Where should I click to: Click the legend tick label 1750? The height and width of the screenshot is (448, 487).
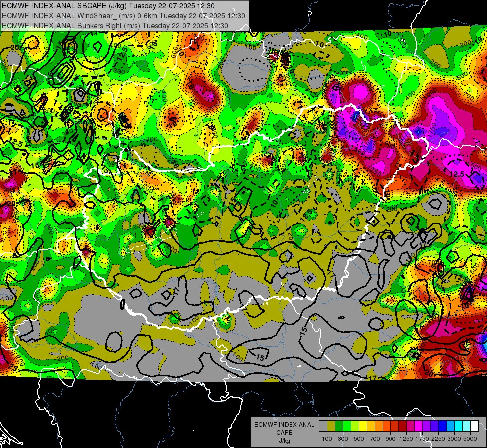point(423,439)
